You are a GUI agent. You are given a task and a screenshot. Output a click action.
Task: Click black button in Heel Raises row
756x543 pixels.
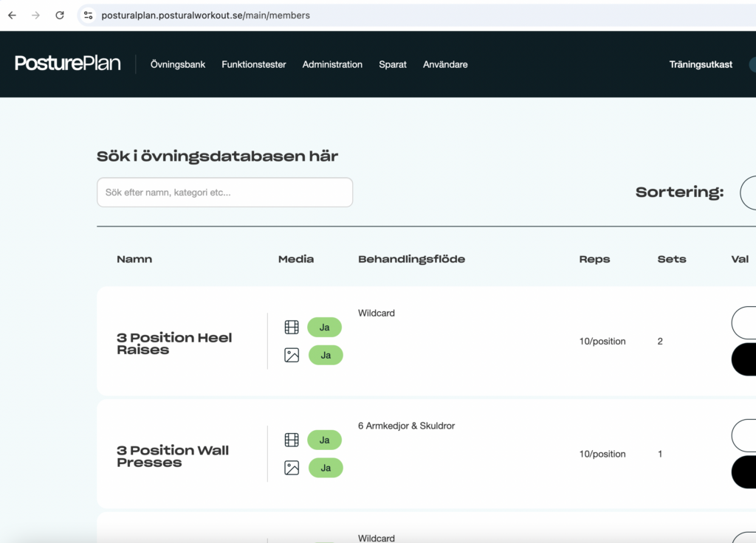744,359
